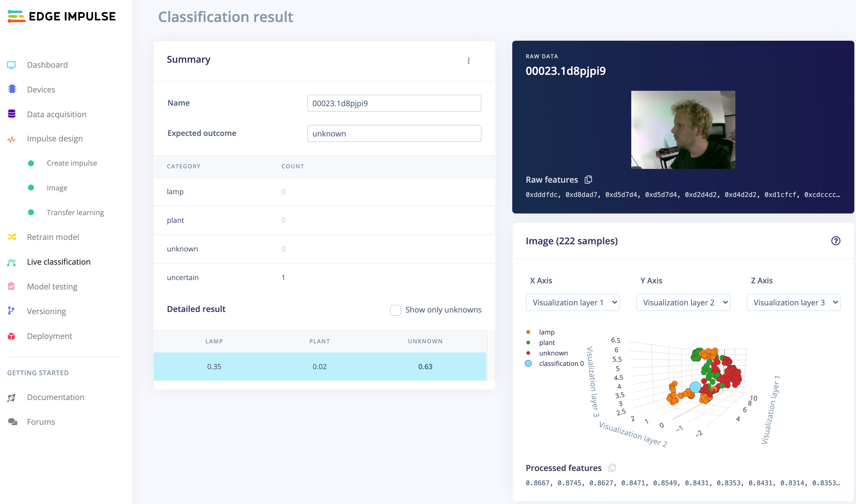Viewport: 856px width, 504px height.
Task: Open the X Axis visualization layer dropdown
Action: click(573, 302)
